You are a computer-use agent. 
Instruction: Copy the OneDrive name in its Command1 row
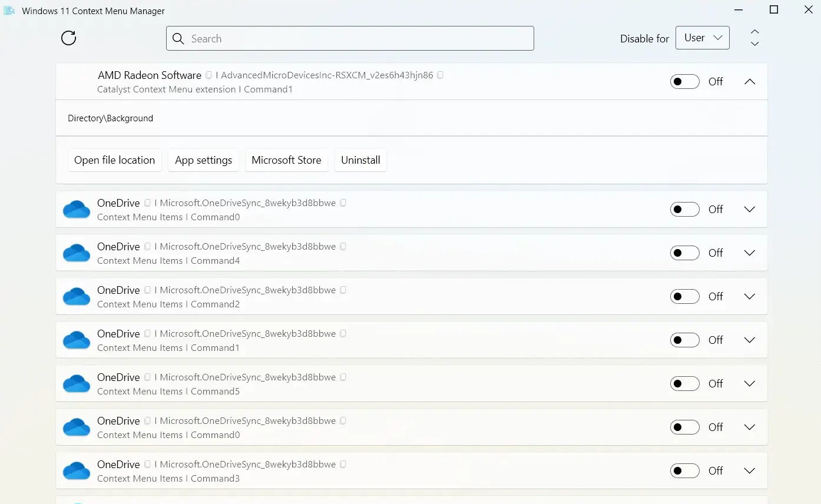tap(147, 334)
